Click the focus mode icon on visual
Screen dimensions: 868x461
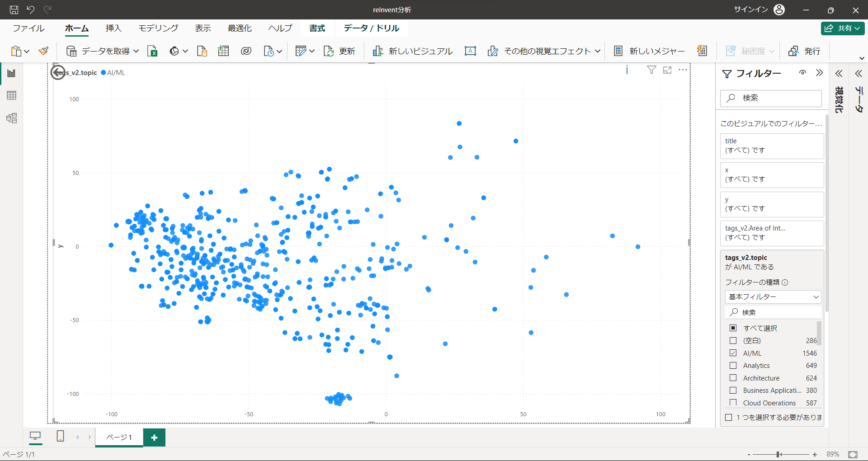click(x=667, y=70)
